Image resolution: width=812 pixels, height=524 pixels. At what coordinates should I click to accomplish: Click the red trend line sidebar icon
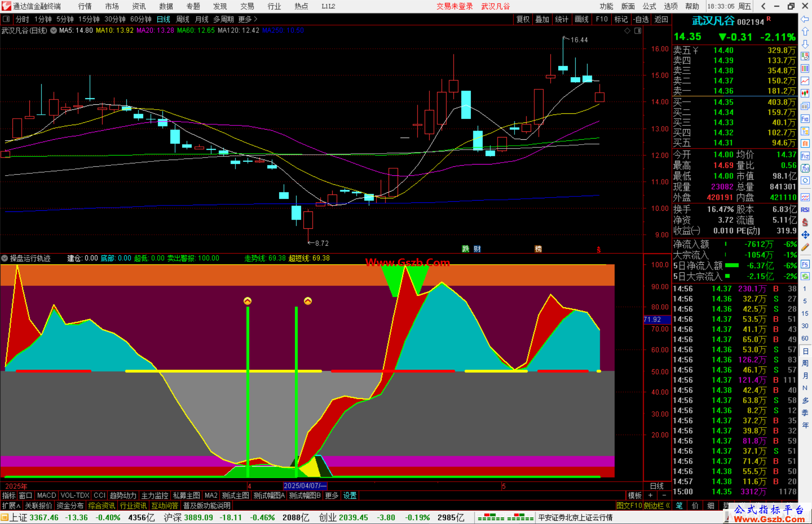click(x=805, y=81)
